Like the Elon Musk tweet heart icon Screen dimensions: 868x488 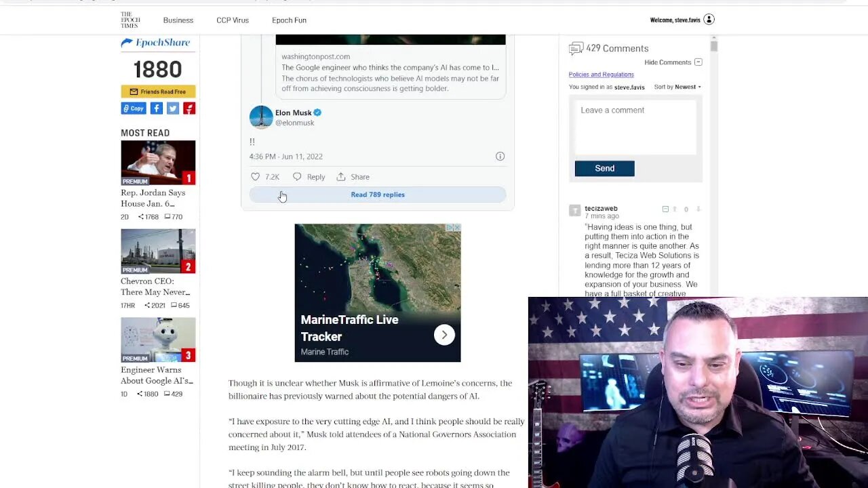[255, 177]
